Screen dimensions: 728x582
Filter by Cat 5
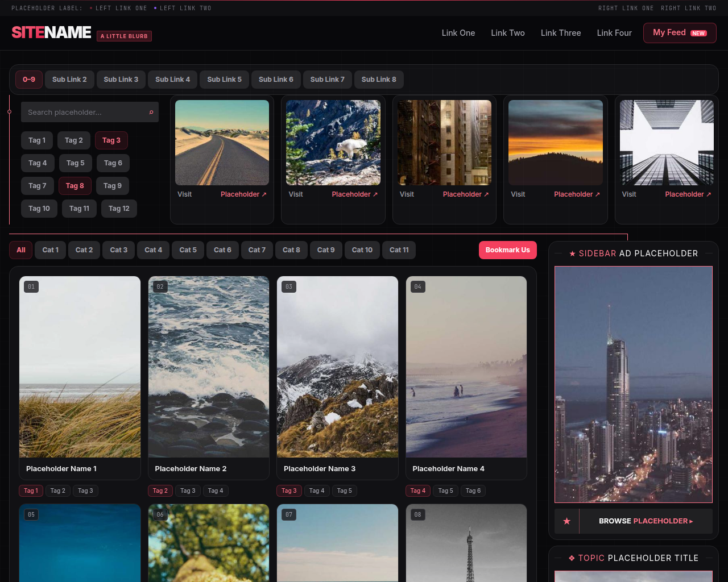(x=188, y=250)
